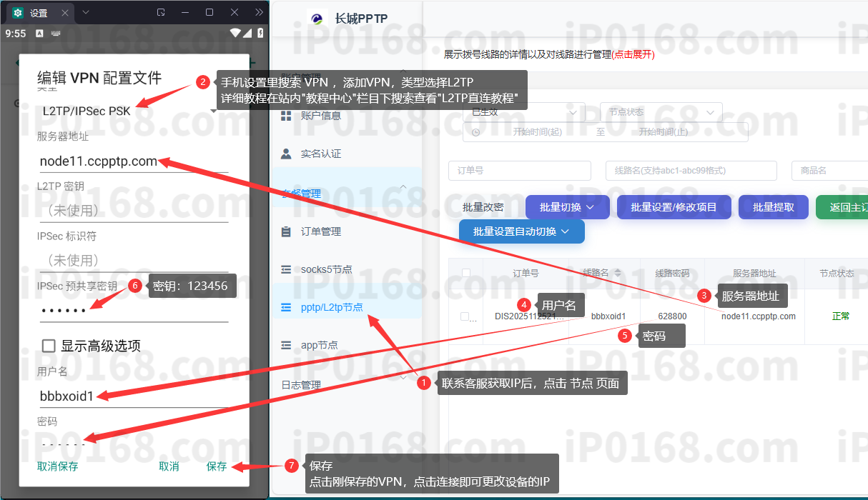Collapse the 套餐管理 menu chevron
Viewport: 868px width, 500px height.
(403, 187)
